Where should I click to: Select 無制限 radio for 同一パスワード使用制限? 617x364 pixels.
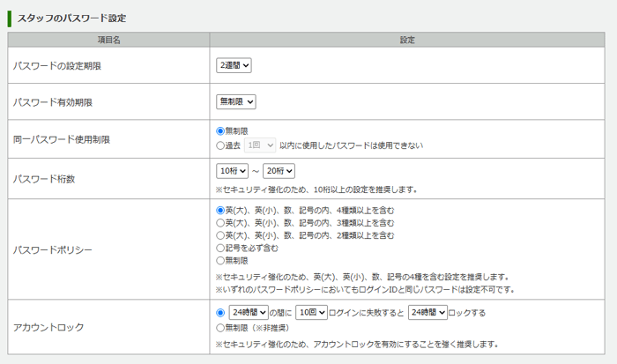coord(220,131)
